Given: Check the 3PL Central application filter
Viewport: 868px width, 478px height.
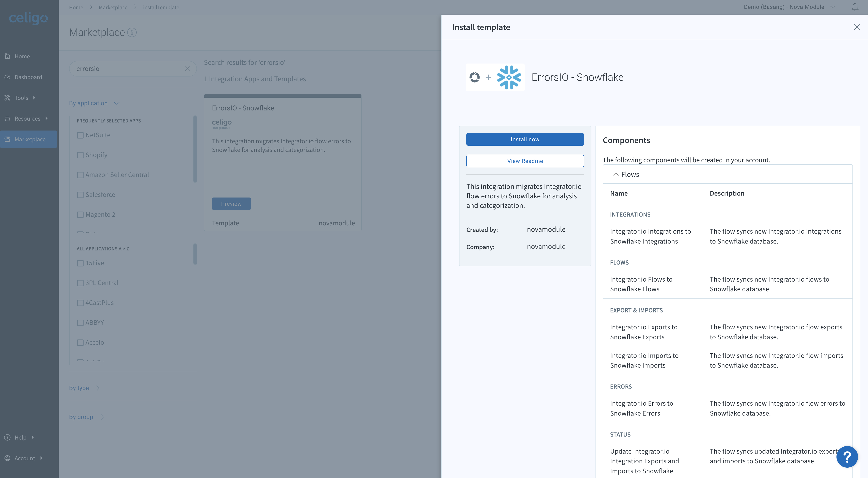Looking at the screenshot, I should [x=80, y=283].
